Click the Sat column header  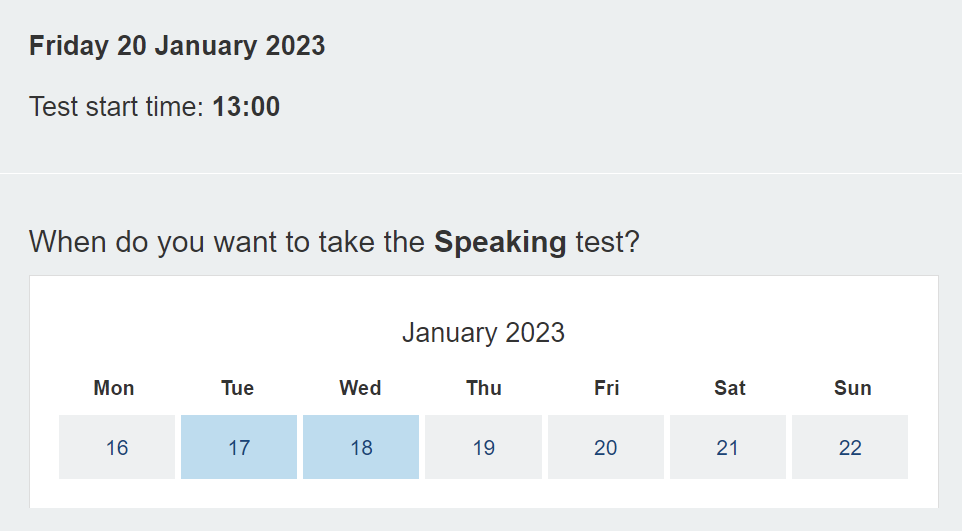(x=730, y=388)
